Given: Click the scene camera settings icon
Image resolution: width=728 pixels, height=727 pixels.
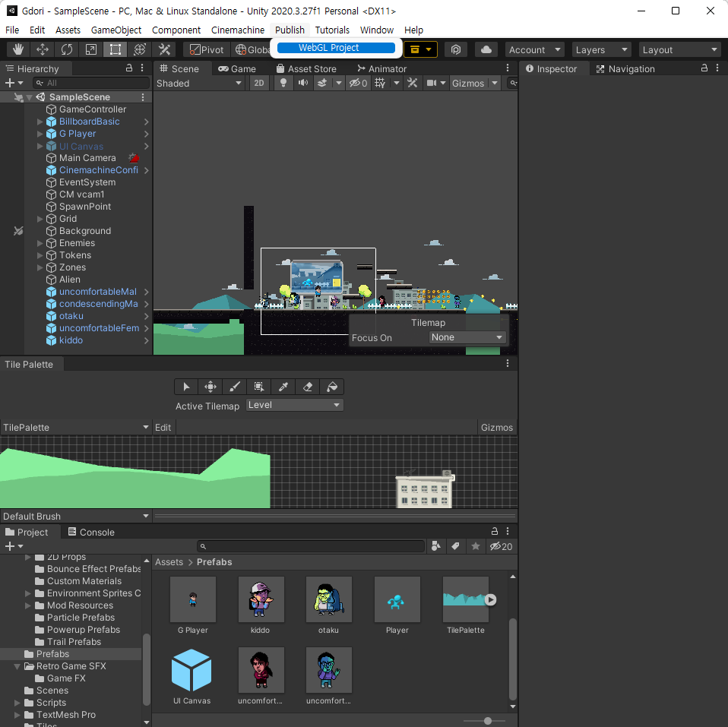Looking at the screenshot, I should click(x=432, y=83).
